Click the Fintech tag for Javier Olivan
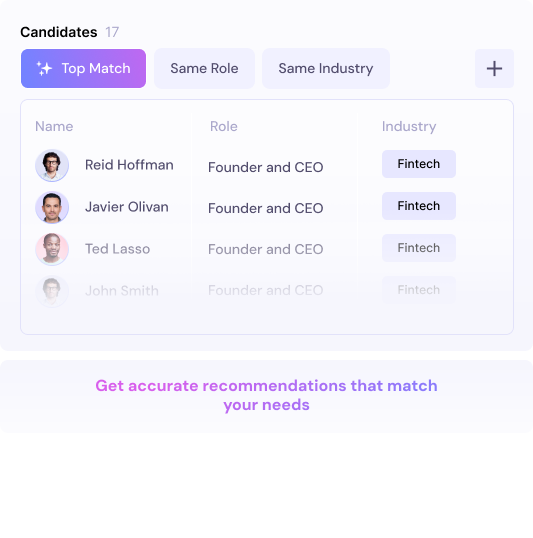The height and width of the screenshot is (538, 533). pyautogui.click(x=419, y=206)
